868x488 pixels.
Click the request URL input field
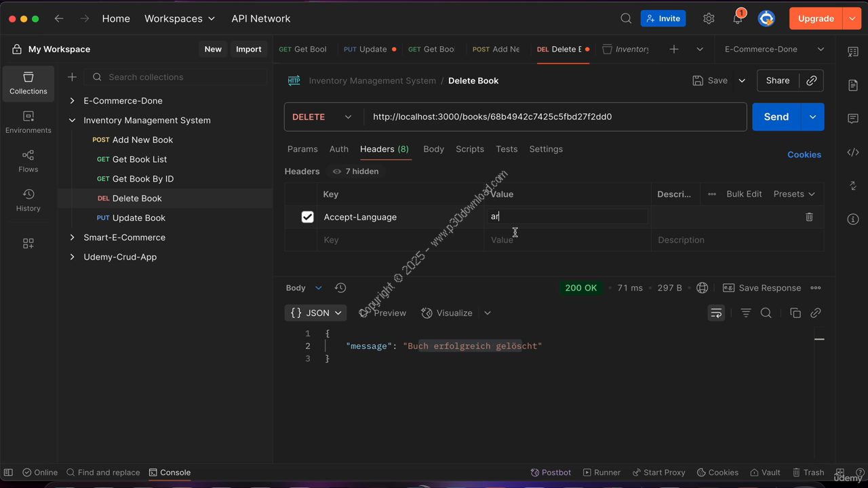click(x=553, y=117)
